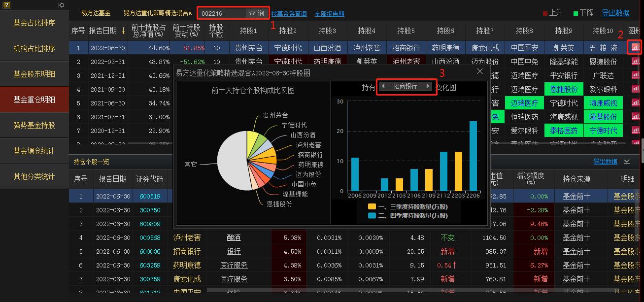Viewport: 644px width, 302px height.
Task: Click the fund code input showing 002216
Action: click(x=221, y=13)
